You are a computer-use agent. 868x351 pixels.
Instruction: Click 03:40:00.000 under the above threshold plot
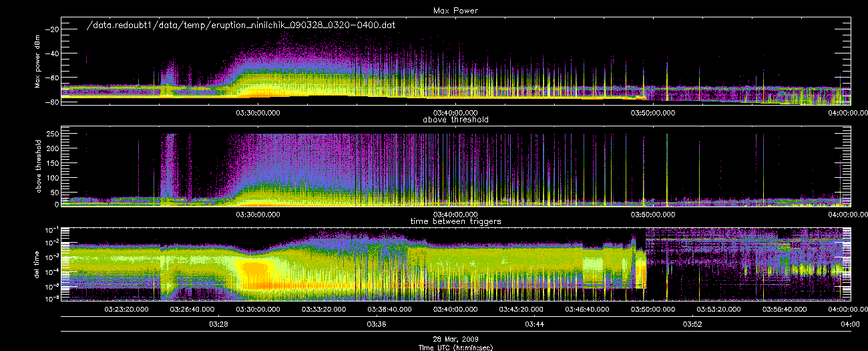[456, 214]
